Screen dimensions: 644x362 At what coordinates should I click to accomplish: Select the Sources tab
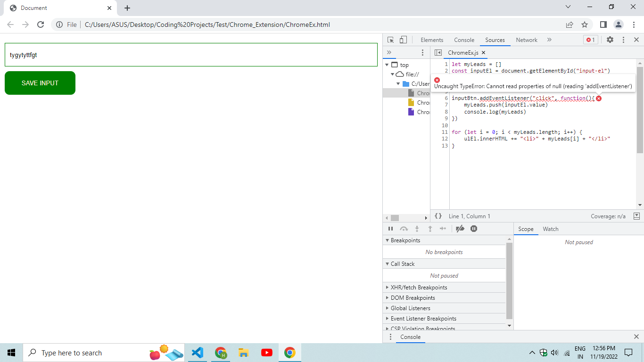495,40
